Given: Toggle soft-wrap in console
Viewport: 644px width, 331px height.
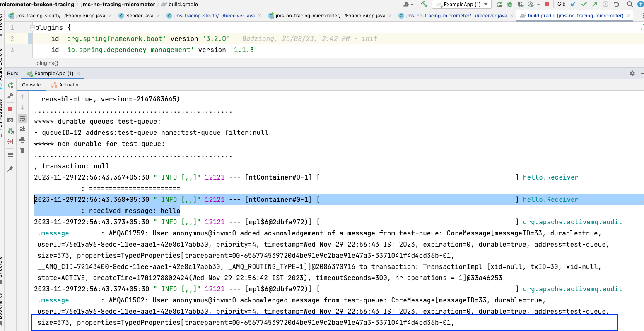Looking at the screenshot, I should point(22,119).
